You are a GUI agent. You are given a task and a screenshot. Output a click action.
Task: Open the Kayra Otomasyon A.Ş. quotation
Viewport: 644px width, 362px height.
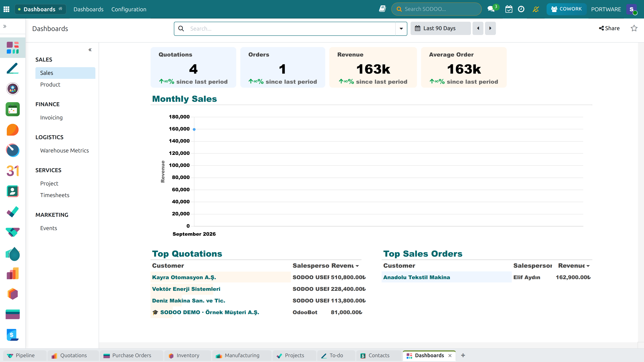click(x=184, y=277)
